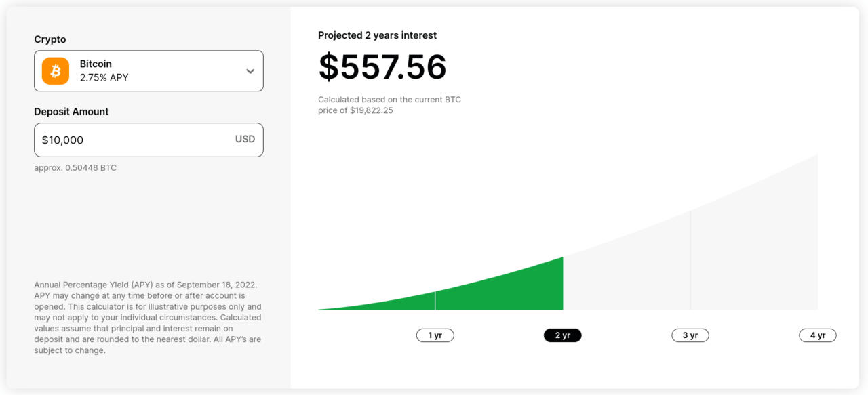Viewport: 868px width, 395px height.
Task: Choose the 4 yr projection pill
Action: (x=817, y=335)
